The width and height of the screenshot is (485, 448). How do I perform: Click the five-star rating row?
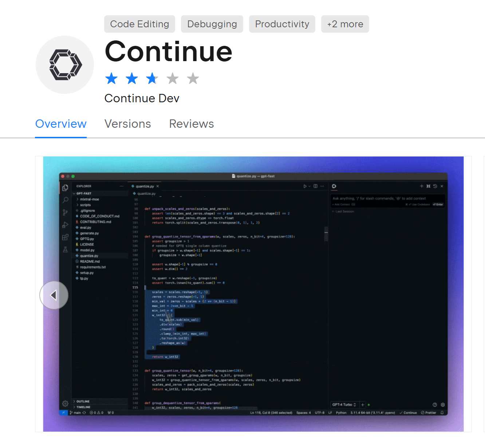(x=152, y=78)
